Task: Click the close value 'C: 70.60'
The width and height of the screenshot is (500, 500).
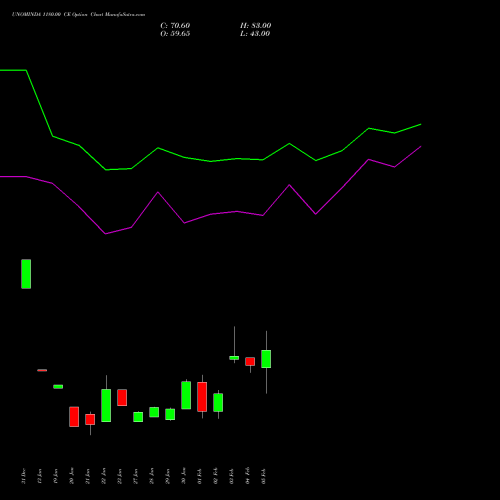Action: (175, 26)
